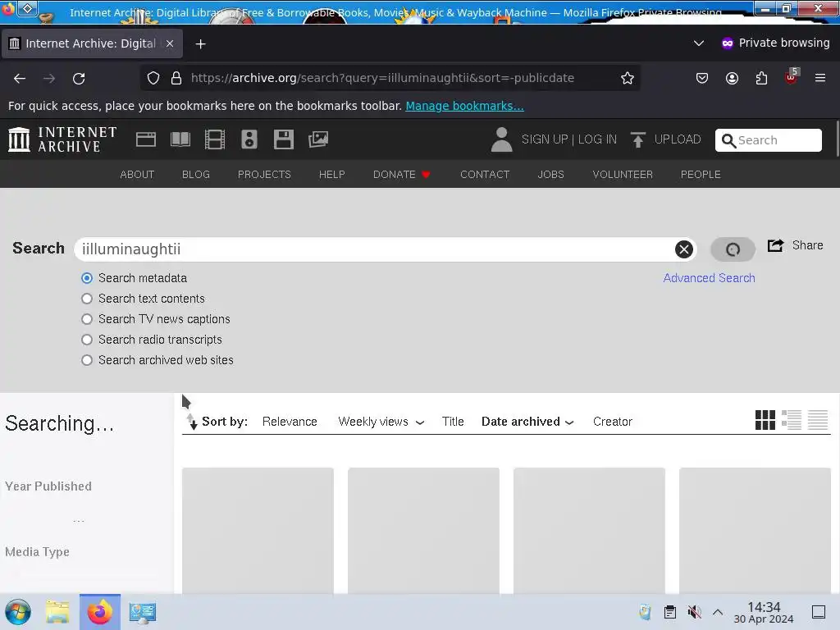Open Advanced Search link

click(x=709, y=278)
